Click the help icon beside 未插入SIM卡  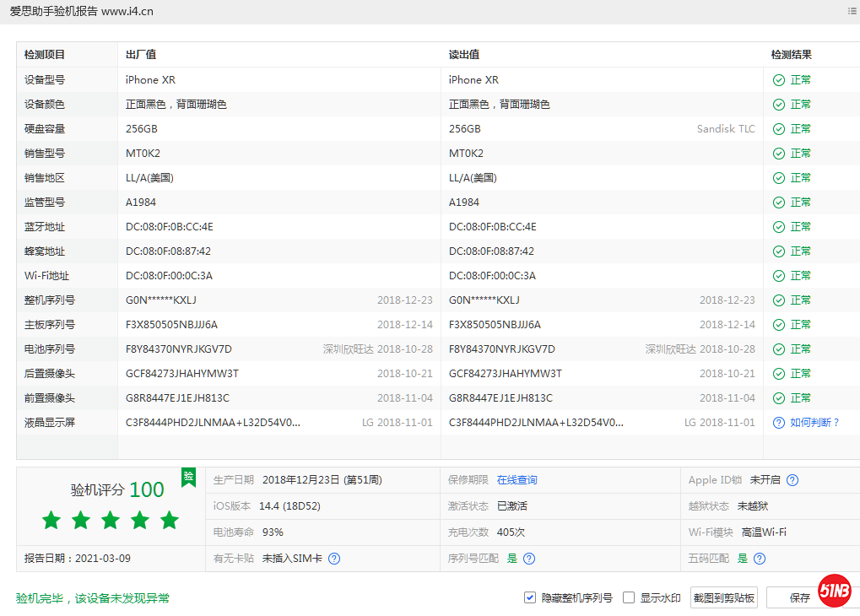334,559
